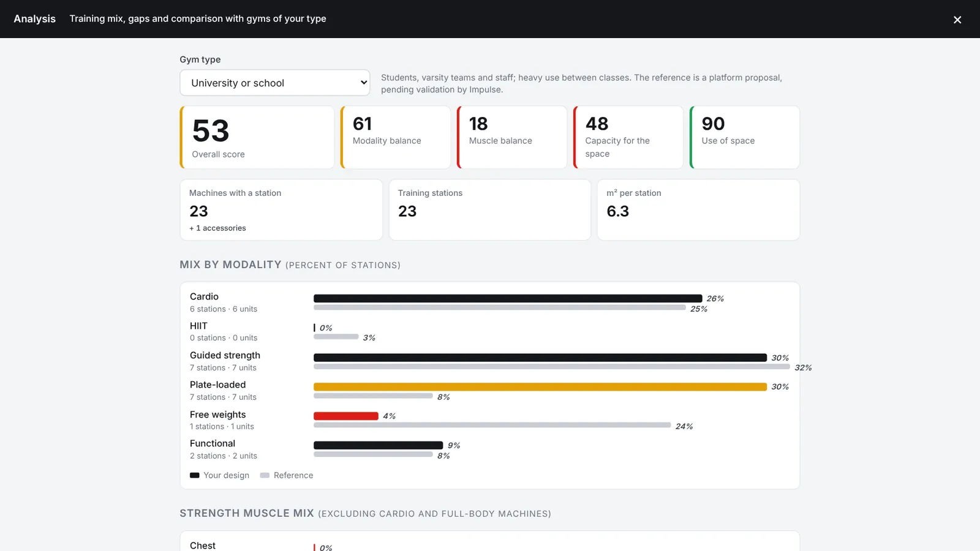This screenshot has width=980, height=551.
Task: Click the orange Plate-loaded 30% bar
Action: tap(540, 387)
